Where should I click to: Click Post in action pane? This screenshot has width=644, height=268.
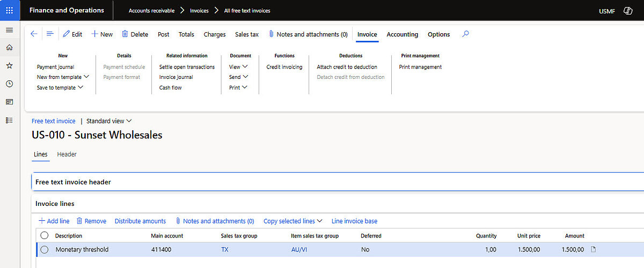coord(164,34)
